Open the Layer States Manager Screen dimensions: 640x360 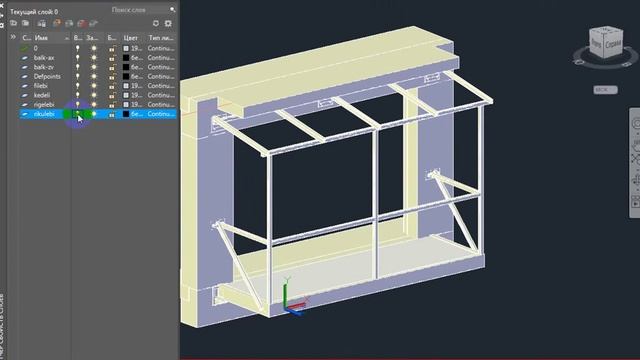[x=41, y=23]
